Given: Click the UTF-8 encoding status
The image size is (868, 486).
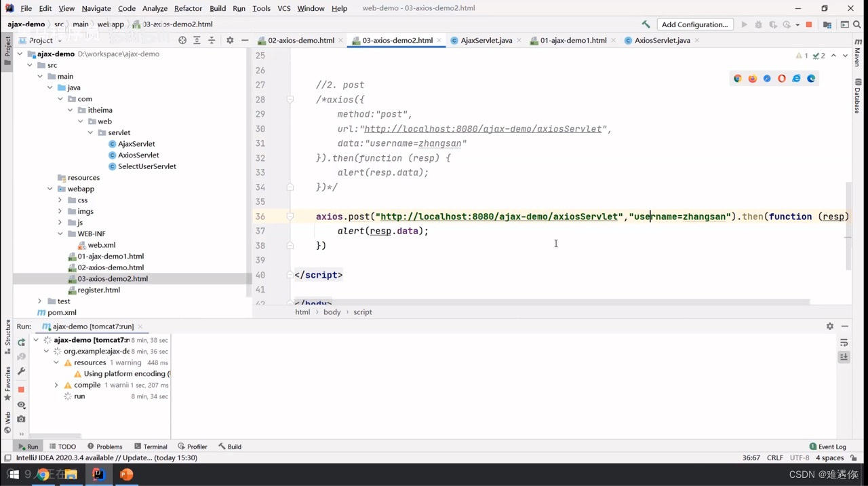Looking at the screenshot, I should [800, 458].
